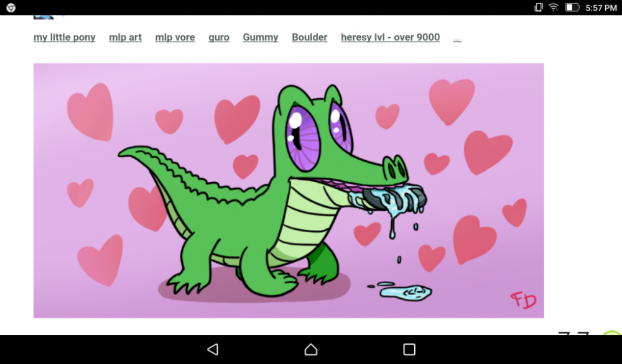
Task: Click the "Boulder" tag
Action: coord(310,37)
